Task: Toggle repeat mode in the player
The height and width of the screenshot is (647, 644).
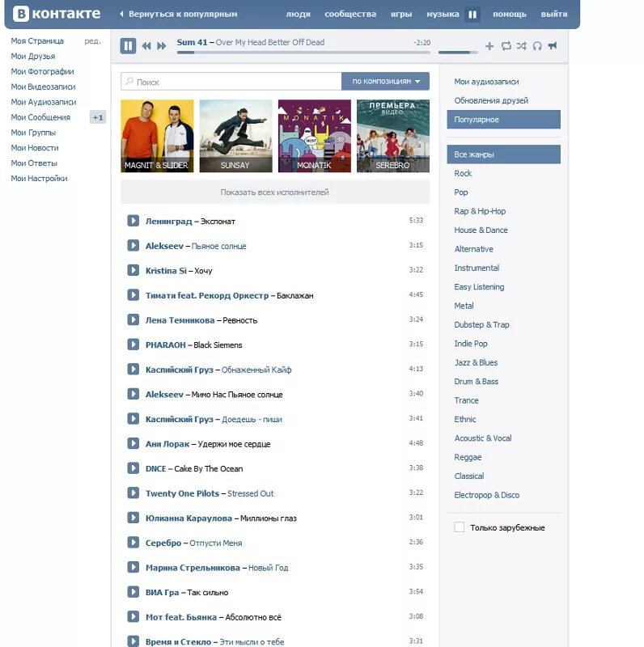Action: pyautogui.click(x=506, y=46)
